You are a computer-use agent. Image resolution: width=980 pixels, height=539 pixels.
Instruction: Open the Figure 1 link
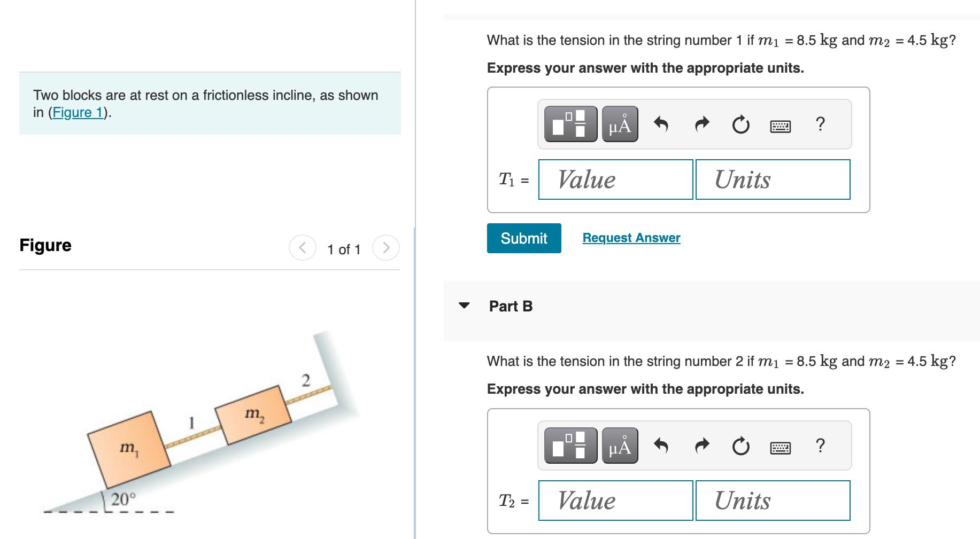[x=78, y=112]
